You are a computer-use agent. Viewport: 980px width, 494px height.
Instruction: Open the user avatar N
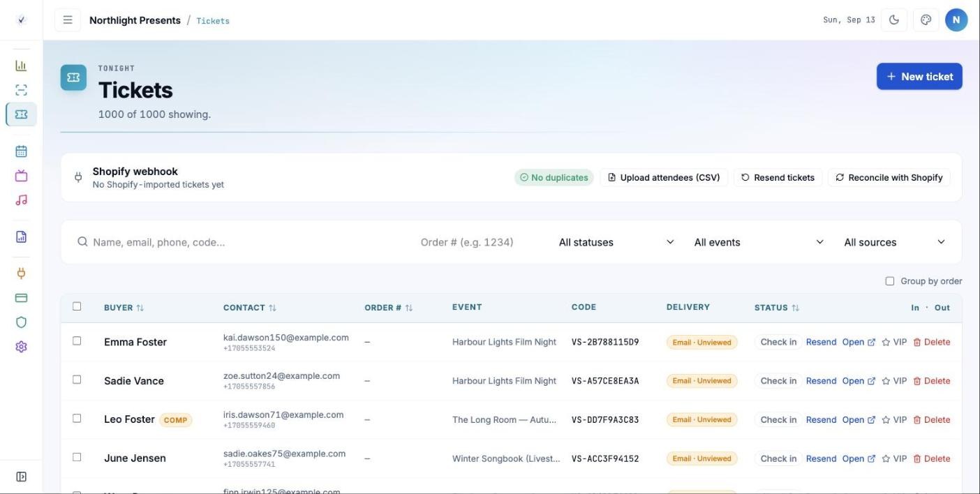coord(956,20)
